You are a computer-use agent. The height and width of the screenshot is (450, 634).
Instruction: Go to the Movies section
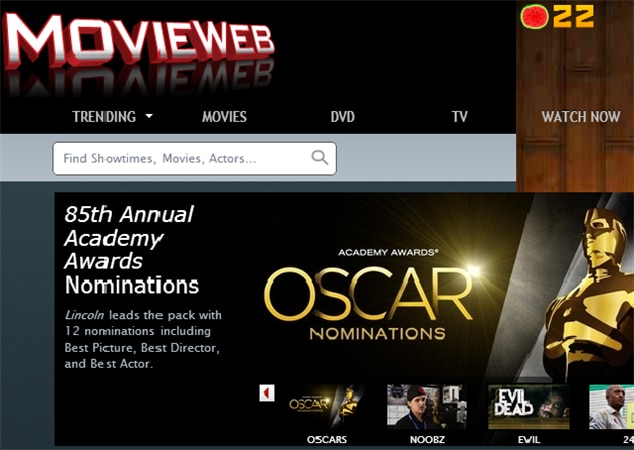(224, 117)
